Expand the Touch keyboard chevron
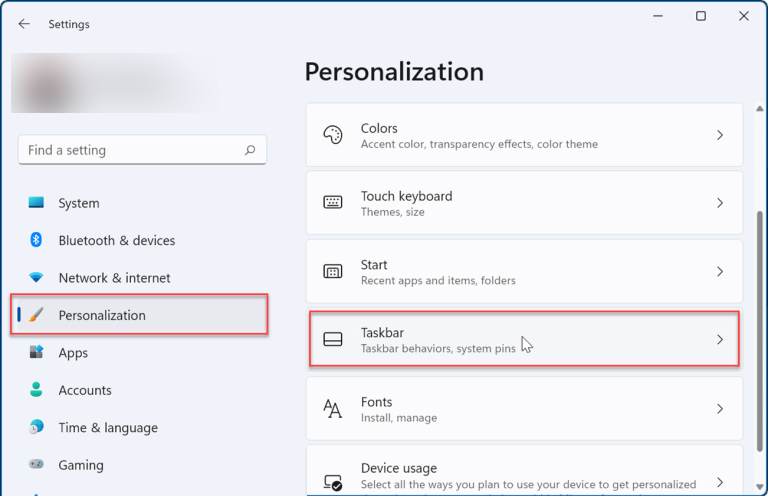This screenshot has height=496, width=768. (x=720, y=203)
